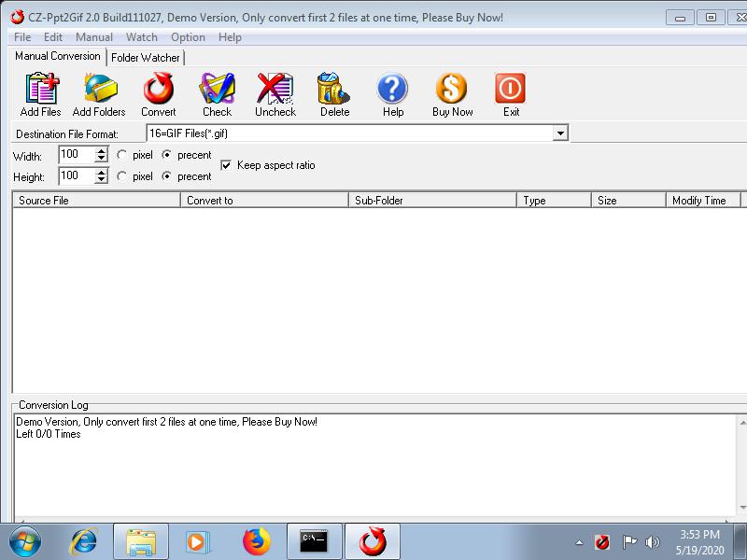Sort by the Source File column header
This screenshot has width=747, height=560.
pyautogui.click(x=96, y=201)
